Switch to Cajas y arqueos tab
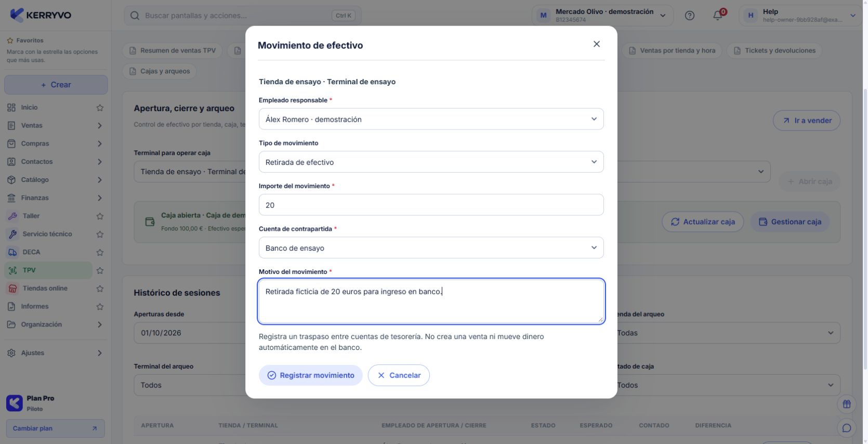The height and width of the screenshot is (444, 868). click(x=160, y=71)
